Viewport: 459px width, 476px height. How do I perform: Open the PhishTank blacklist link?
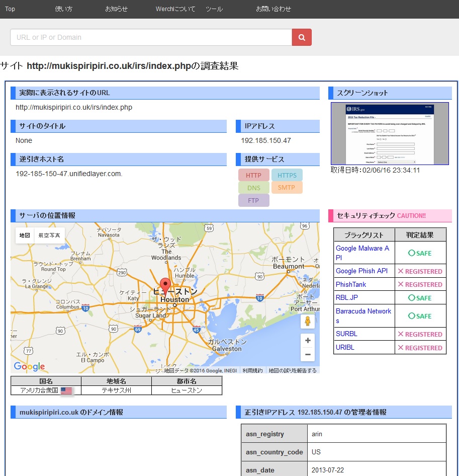(351, 284)
